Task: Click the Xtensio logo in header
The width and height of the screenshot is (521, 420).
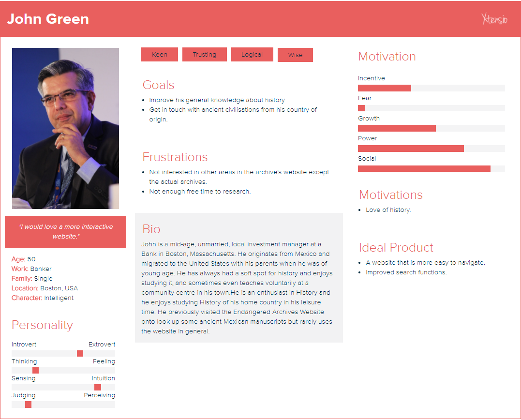Action: point(494,19)
